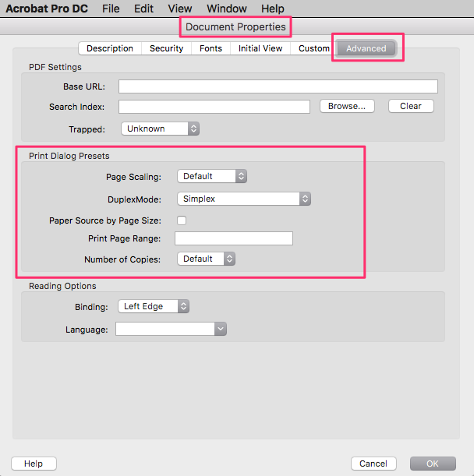
Task: Select the Advanced tab
Action: [366, 48]
